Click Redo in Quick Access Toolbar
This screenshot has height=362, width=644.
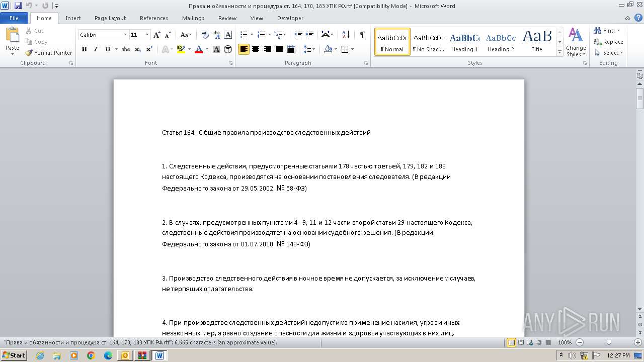tap(45, 6)
